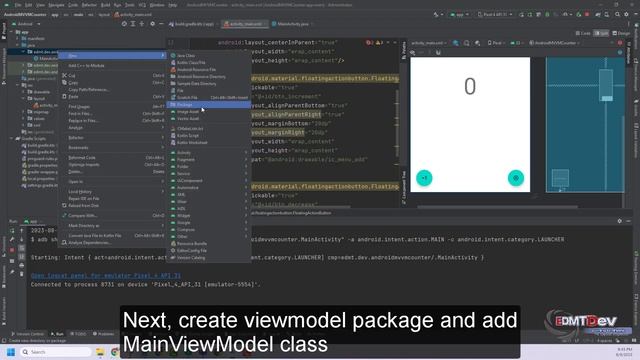Click the taskbar Search box

click(56, 352)
